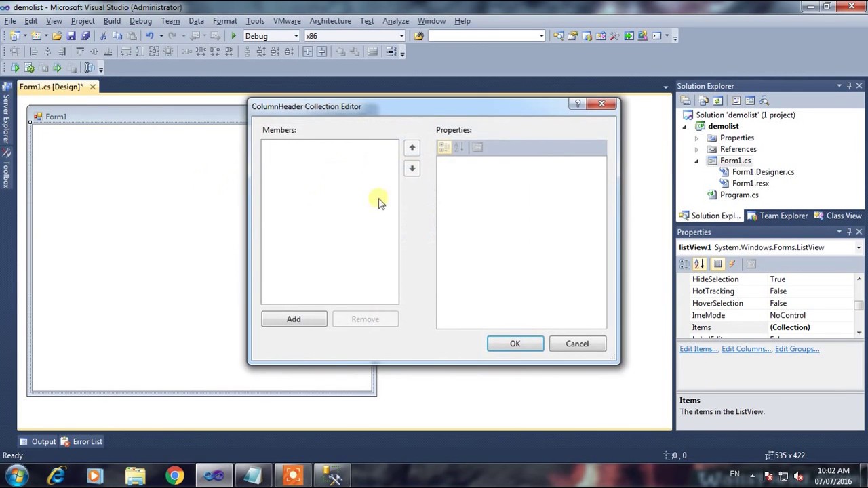Click Refresh icon in Solution Explorer toolbar
The height and width of the screenshot is (488, 868).
717,100
